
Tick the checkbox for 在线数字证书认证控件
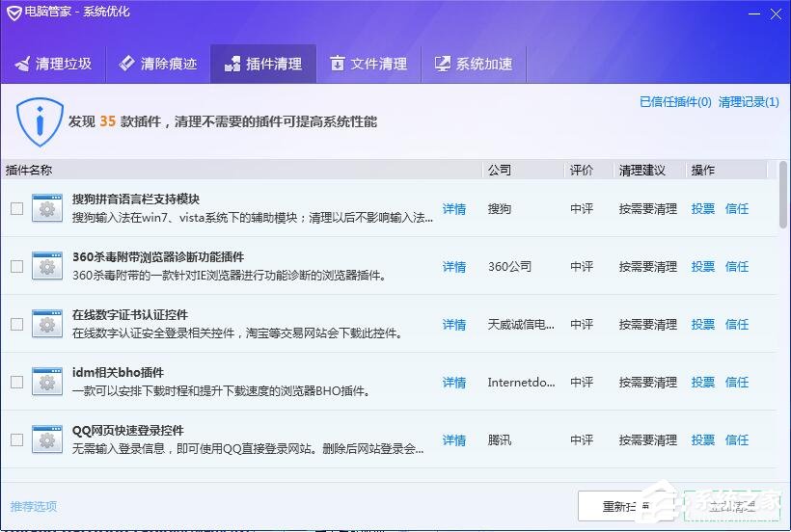point(16,325)
